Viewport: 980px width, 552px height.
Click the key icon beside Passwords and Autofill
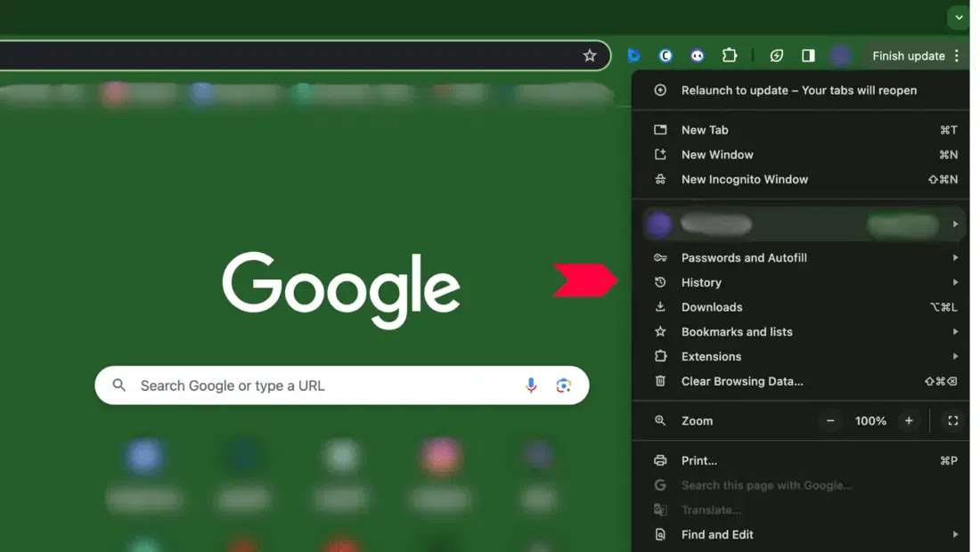tap(660, 257)
